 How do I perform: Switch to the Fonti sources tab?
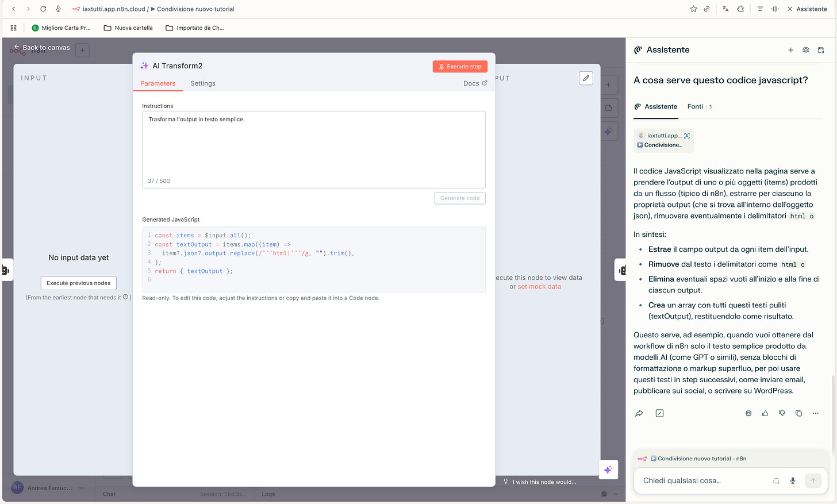[x=699, y=107]
